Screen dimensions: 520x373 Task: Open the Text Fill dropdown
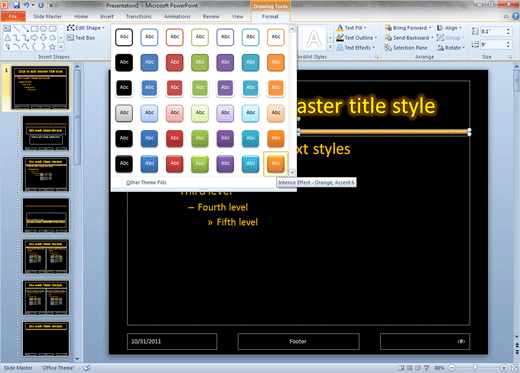pos(352,28)
